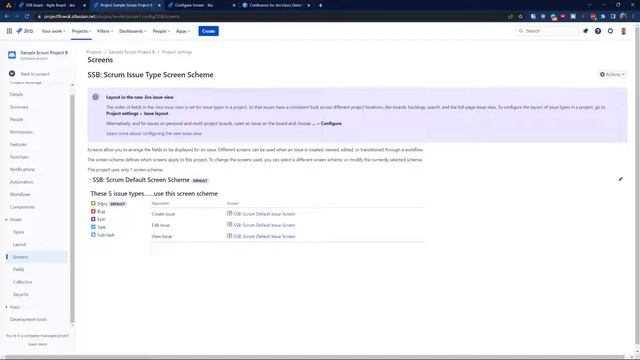This screenshot has height=360, width=640.
Task: Click the screen icon in View issue row
Action: coord(229,236)
